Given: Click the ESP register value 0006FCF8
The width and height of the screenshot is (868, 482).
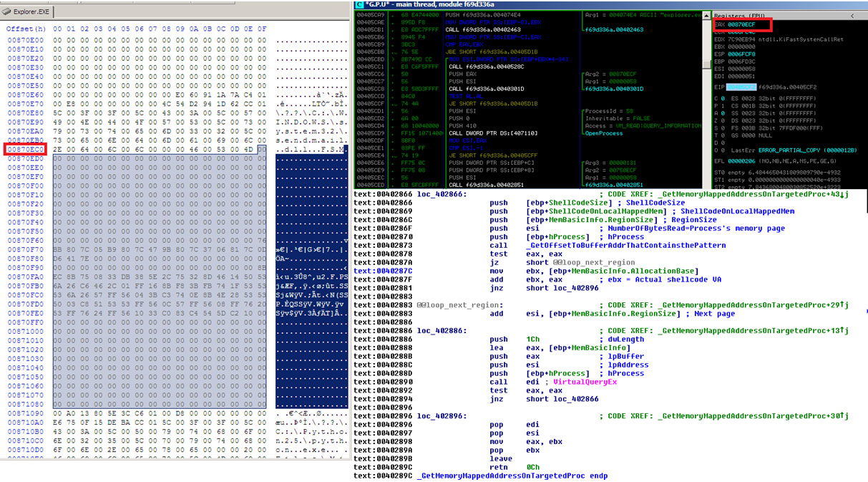Looking at the screenshot, I should (741, 53).
